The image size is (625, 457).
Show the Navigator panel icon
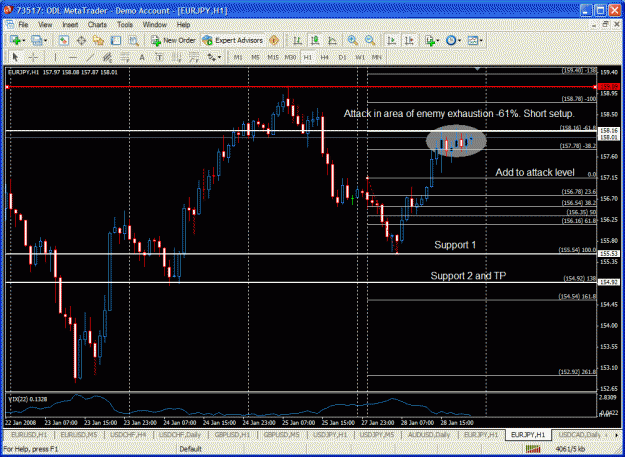point(98,40)
